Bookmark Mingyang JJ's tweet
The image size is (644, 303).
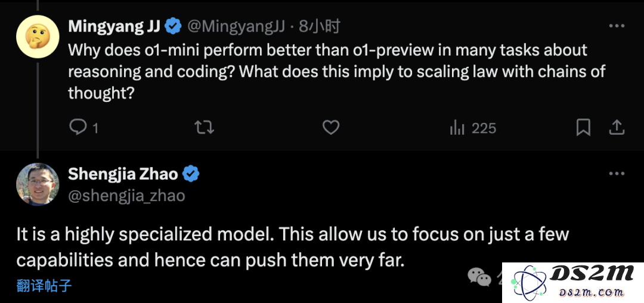pos(583,128)
